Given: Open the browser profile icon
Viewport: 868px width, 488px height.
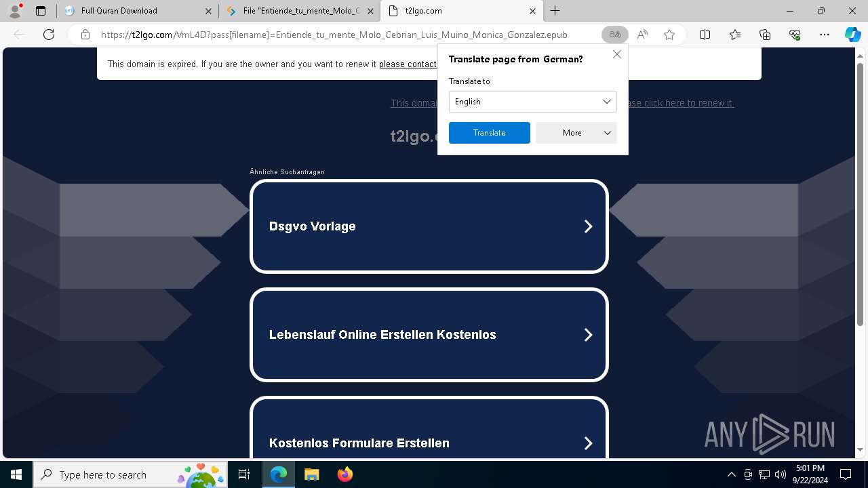Looking at the screenshot, I should coord(14,11).
